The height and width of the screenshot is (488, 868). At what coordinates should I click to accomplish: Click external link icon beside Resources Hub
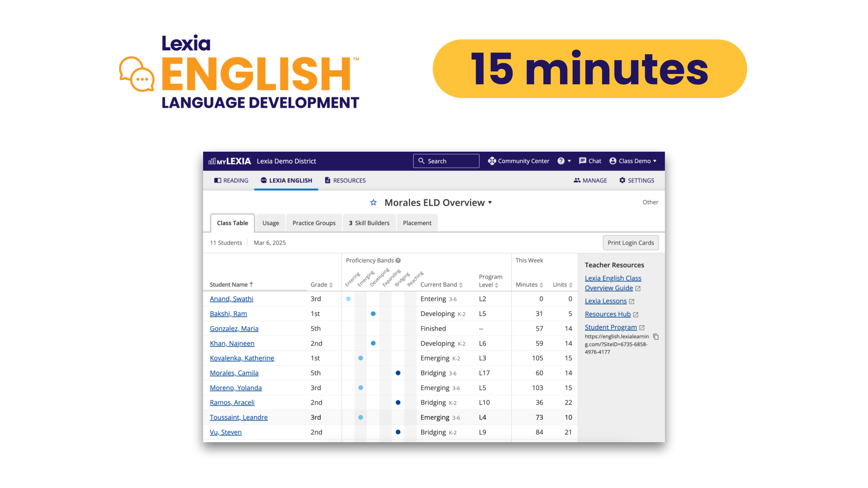(636, 314)
